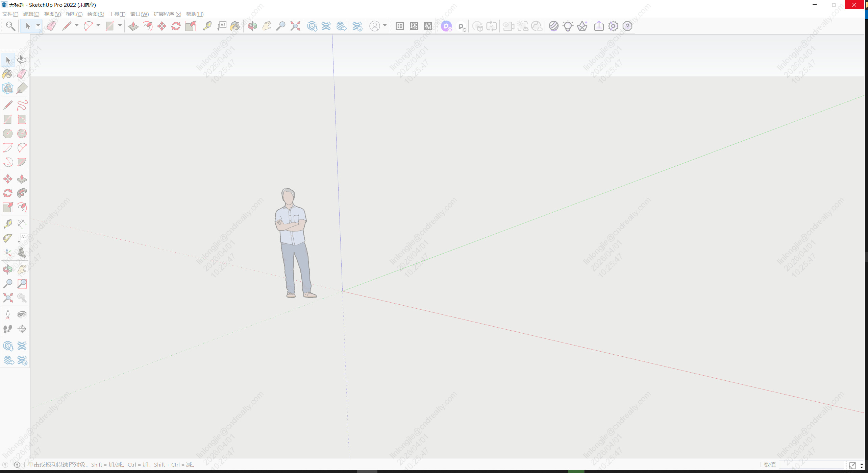Image resolution: width=868 pixels, height=473 pixels.
Task: Select the Push/Pull tool in top toolbar
Action: point(133,26)
